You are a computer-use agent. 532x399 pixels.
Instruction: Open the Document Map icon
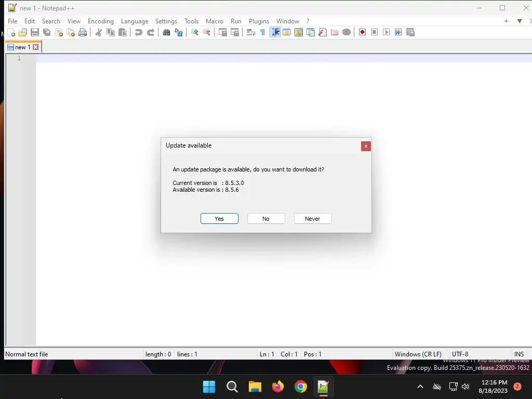click(299, 32)
